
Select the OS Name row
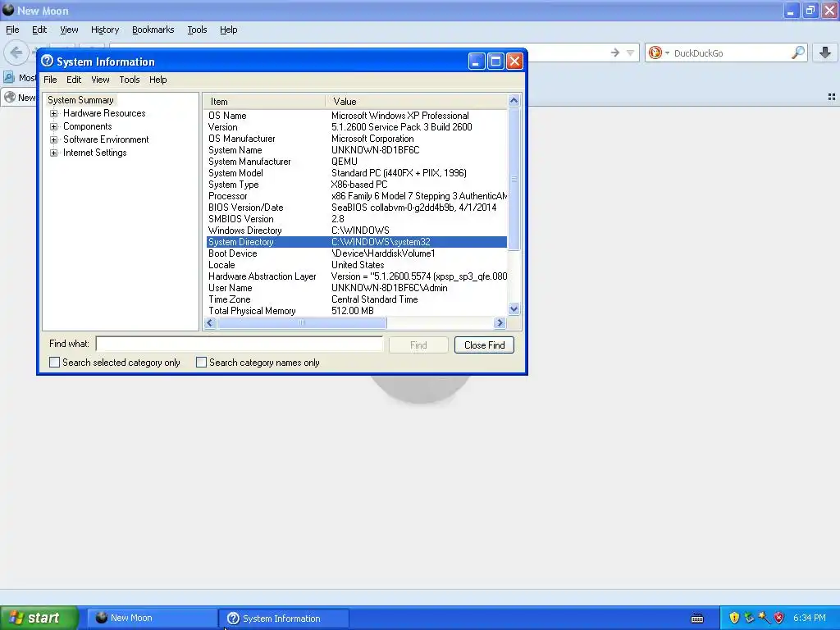coord(356,116)
